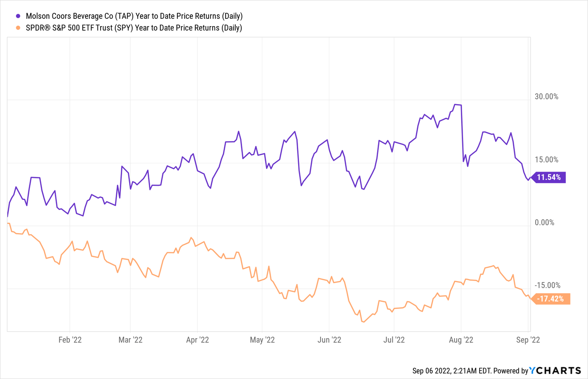Select the Jul '22 x-axis label
The image size is (588, 379).
point(394,340)
